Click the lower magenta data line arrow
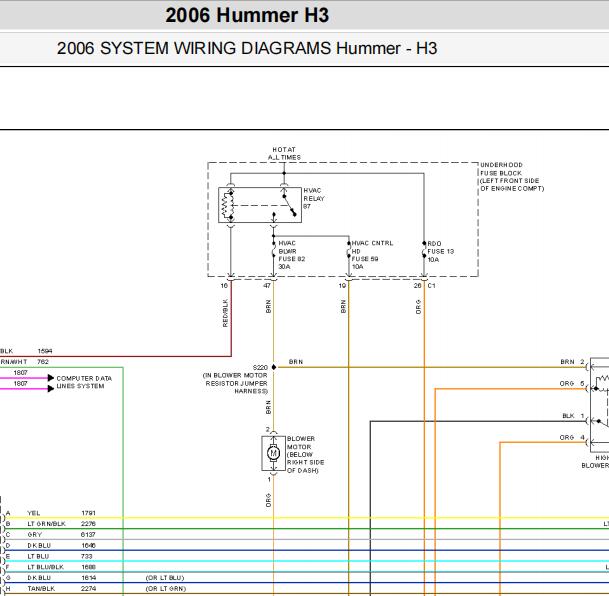Viewport: 609px width, 596px height. coord(50,388)
